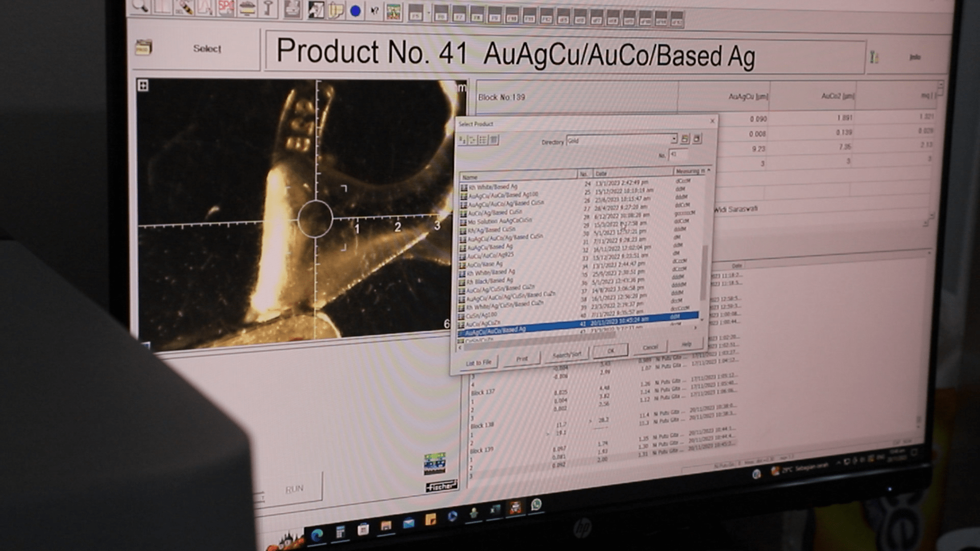Screen dimensions: 980x551
Task: Open WhatsApp from the Windows taskbar
Action: pos(536,505)
